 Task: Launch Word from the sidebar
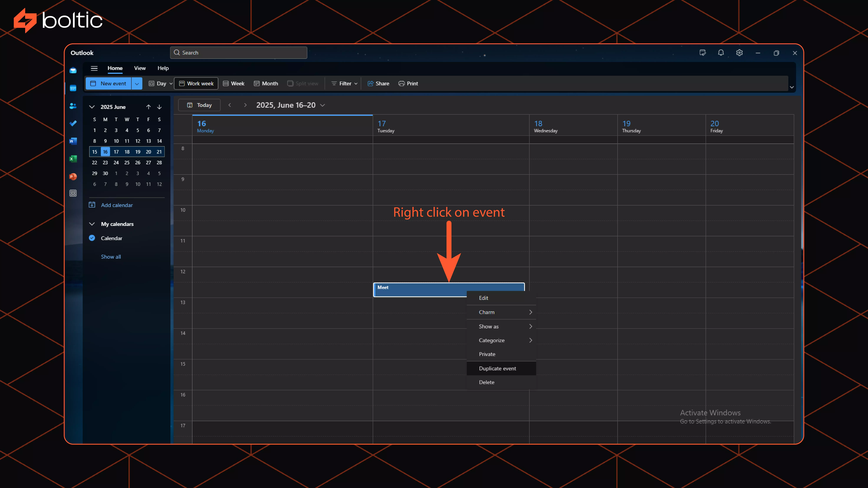pos(73,141)
